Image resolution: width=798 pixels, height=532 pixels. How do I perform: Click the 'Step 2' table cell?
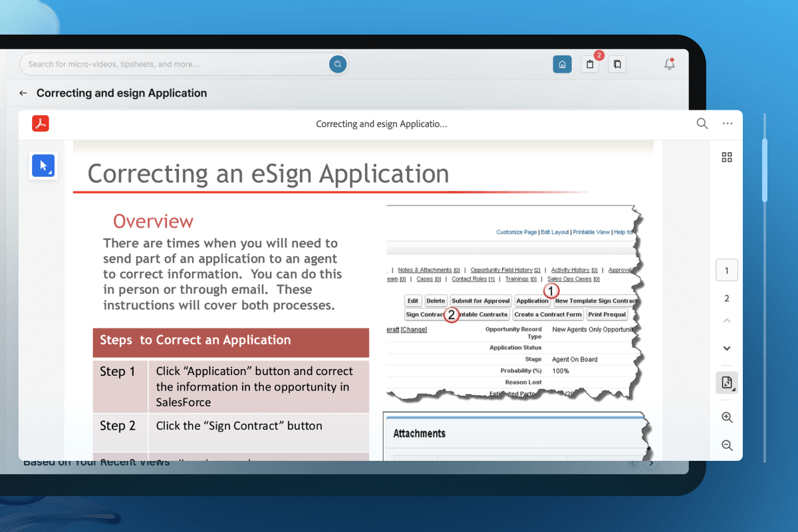120,432
